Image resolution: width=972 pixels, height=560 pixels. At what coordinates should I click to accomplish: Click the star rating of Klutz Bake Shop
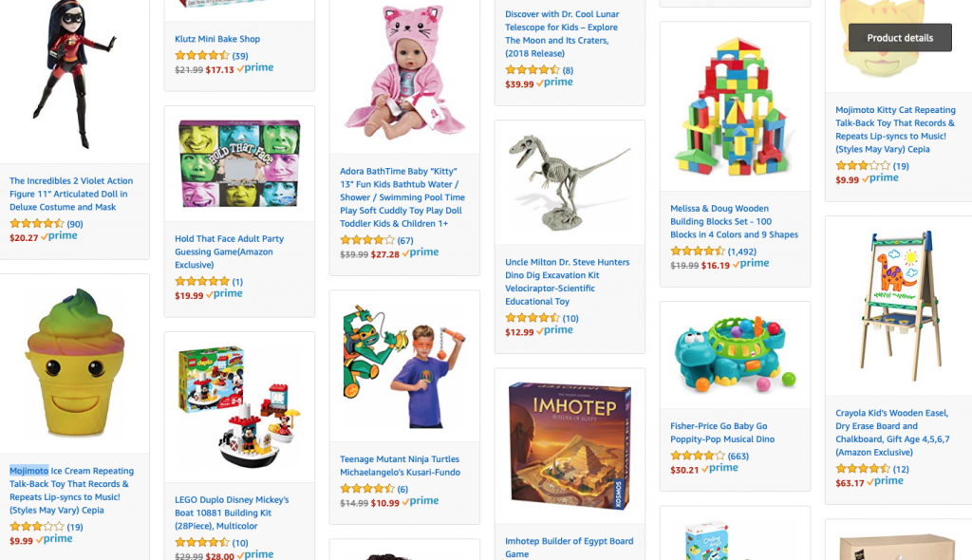201,55
